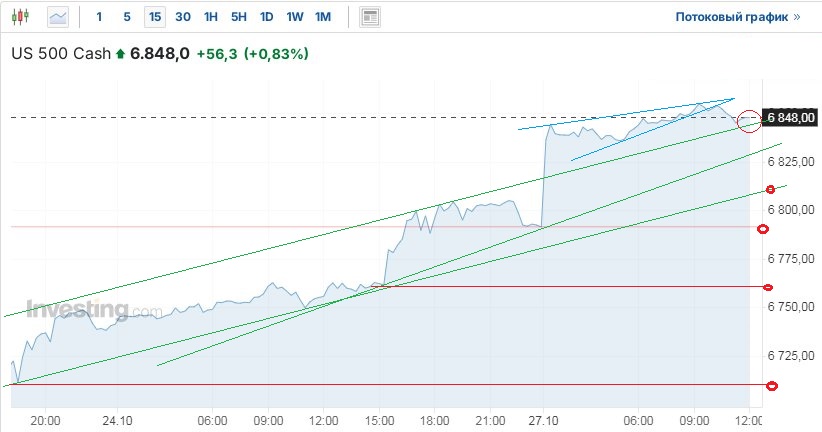The image size is (822, 432).
Task: Select the area chart type icon
Action: tap(58, 16)
